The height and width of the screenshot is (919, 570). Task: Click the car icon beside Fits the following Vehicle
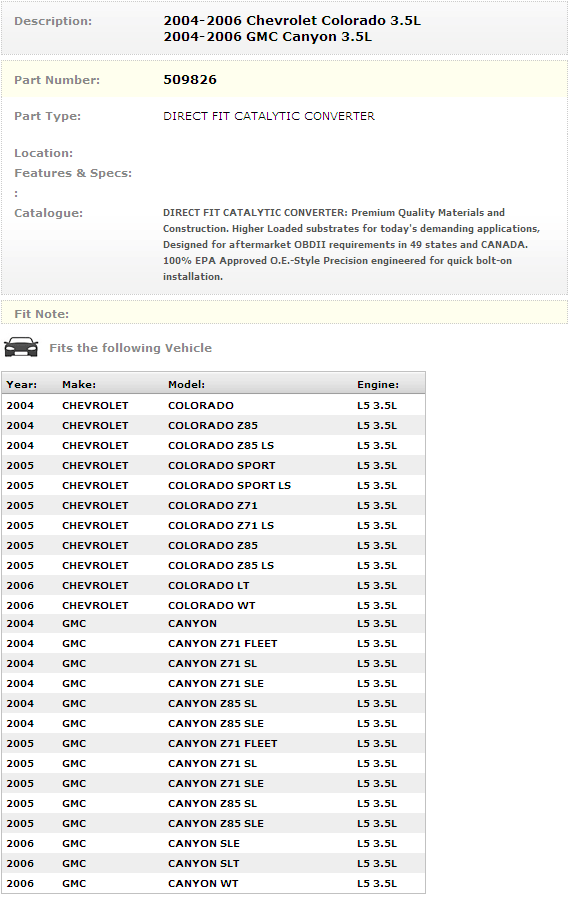pos(21,347)
